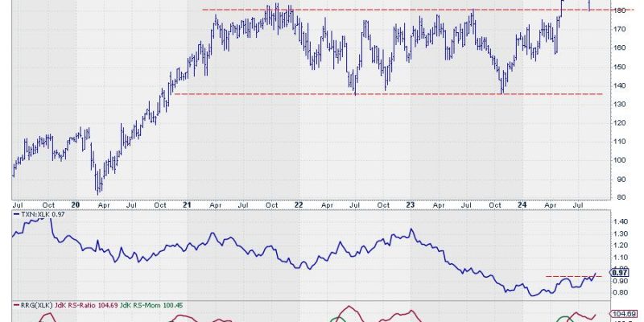Select the 21 year label on time axis
This screenshot has height=322, width=644.
pos(188,204)
